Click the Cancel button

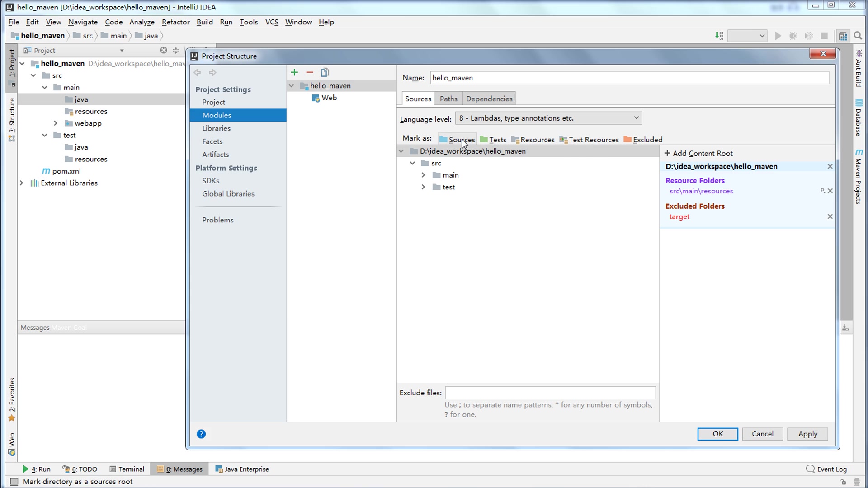[763, 434]
